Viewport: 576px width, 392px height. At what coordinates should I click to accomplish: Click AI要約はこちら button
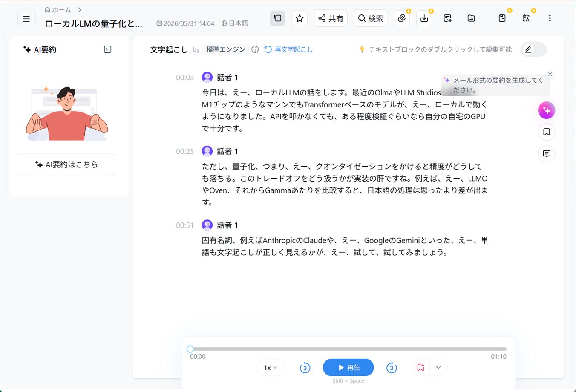(x=66, y=164)
